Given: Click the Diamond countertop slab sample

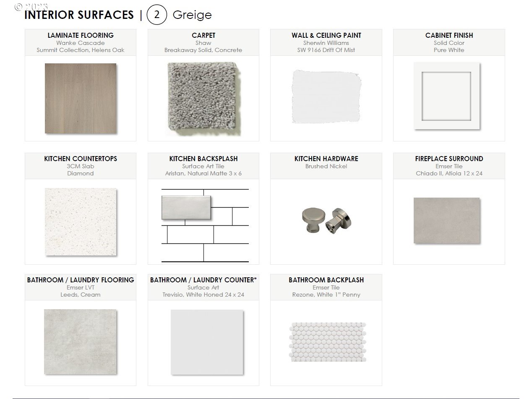Looking at the screenshot, I should click(x=81, y=222).
